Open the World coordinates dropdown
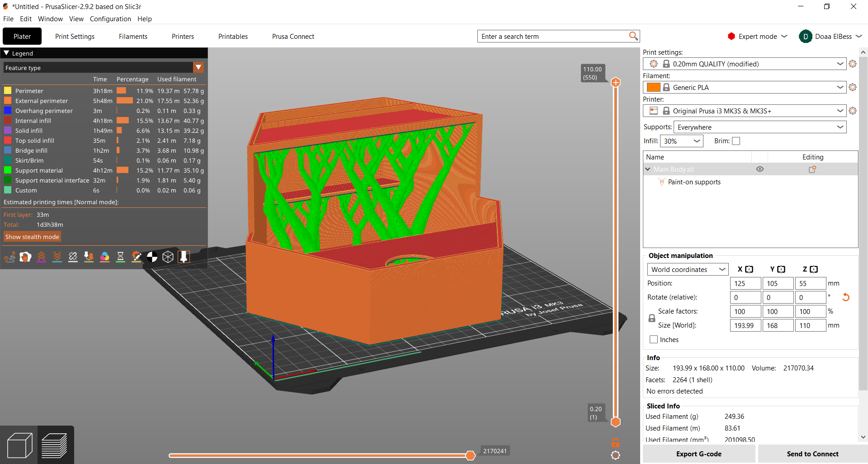Screen dimensions: 868x464 point(688,269)
